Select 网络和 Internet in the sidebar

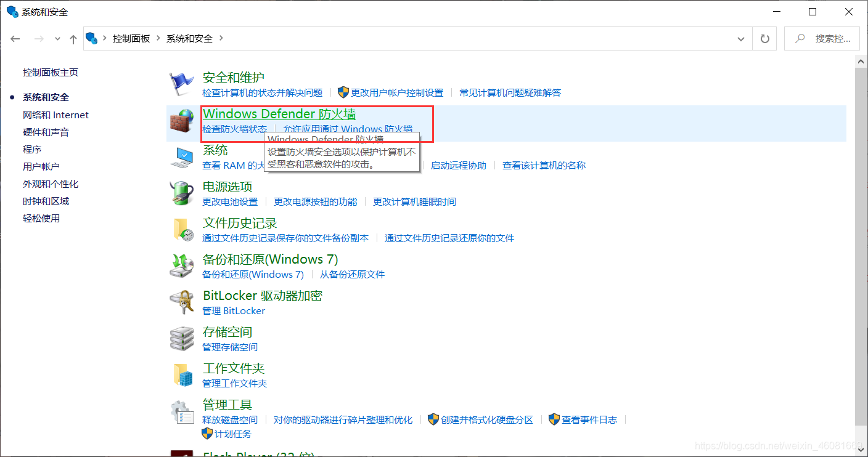click(55, 115)
